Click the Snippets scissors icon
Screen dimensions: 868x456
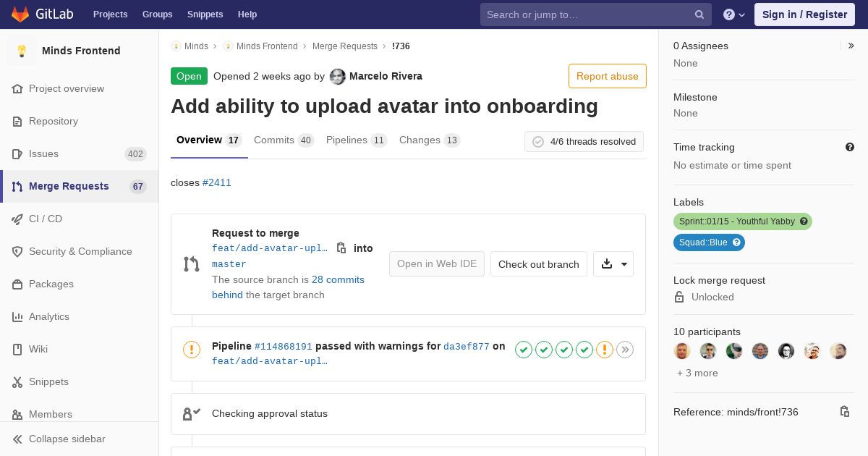17,381
